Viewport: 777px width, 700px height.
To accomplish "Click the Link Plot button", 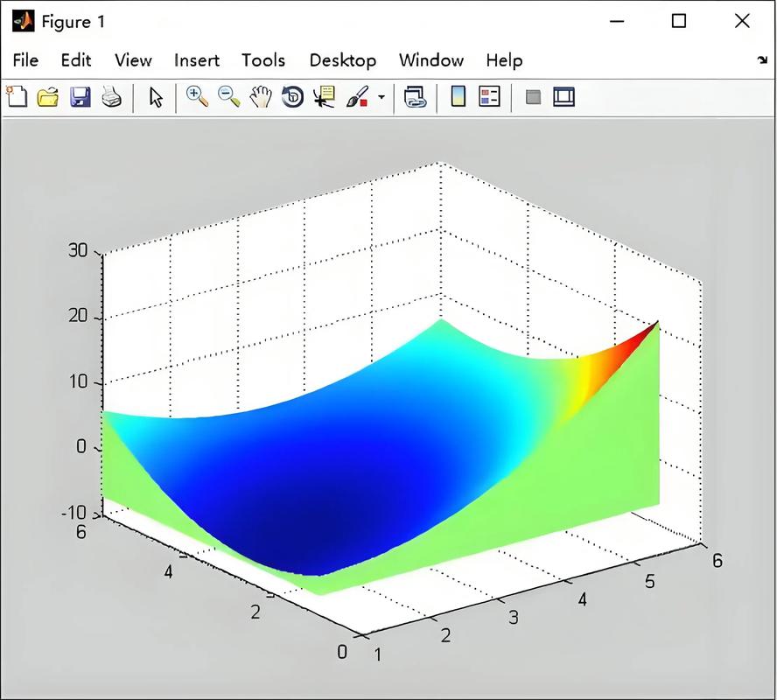I will tap(415, 97).
